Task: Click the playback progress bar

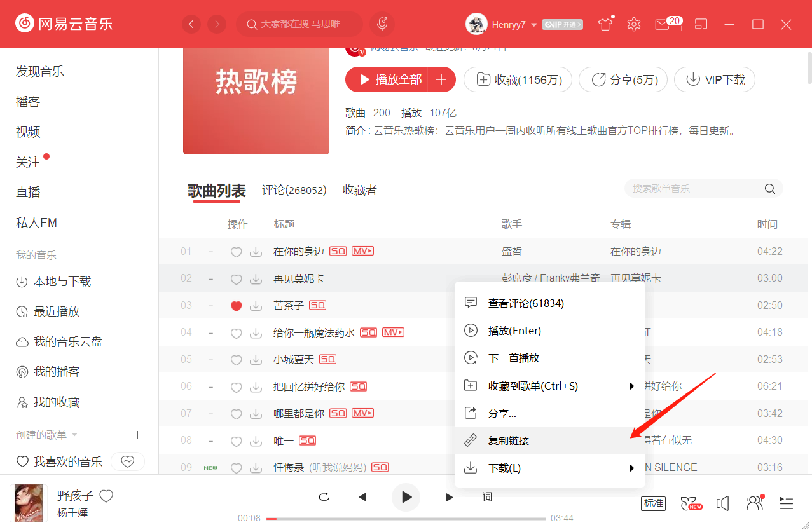Action: pyautogui.click(x=407, y=519)
